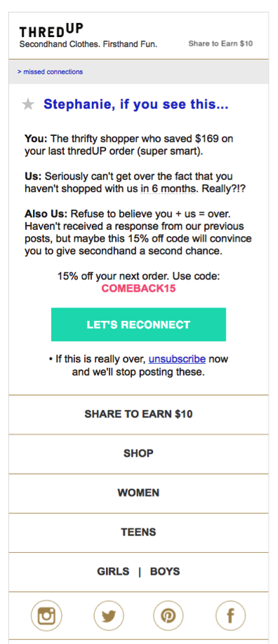278x644 pixels.
Task: Click the gray star beside the headline
Action: pyautogui.click(x=28, y=104)
